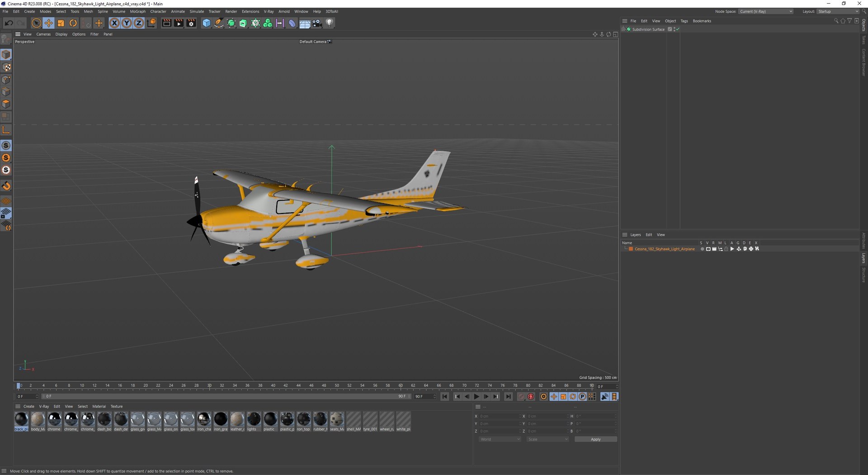Add a Light object
This screenshot has height=475, width=868.
coord(330,23)
